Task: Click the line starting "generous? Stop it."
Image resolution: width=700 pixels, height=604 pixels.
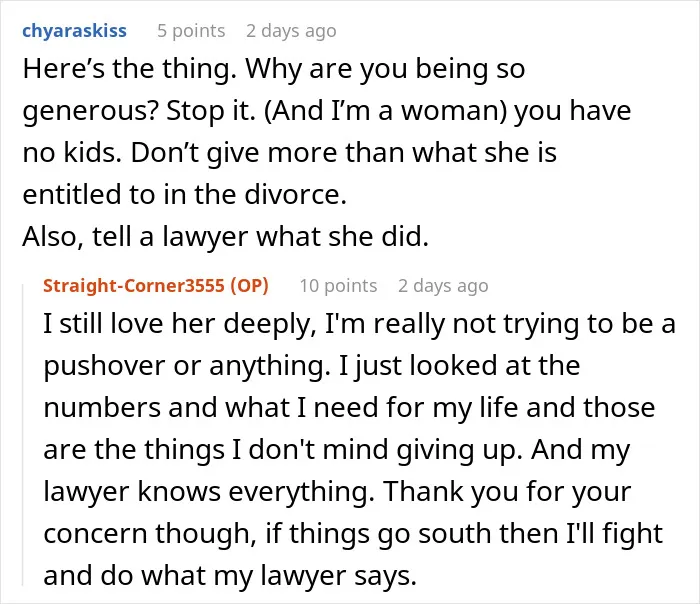Action: pyautogui.click(x=326, y=111)
